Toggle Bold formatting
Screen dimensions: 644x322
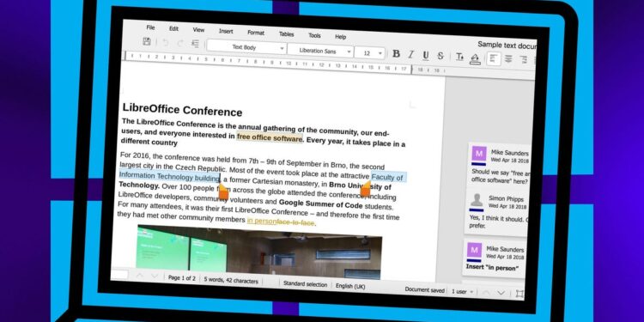(396, 53)
